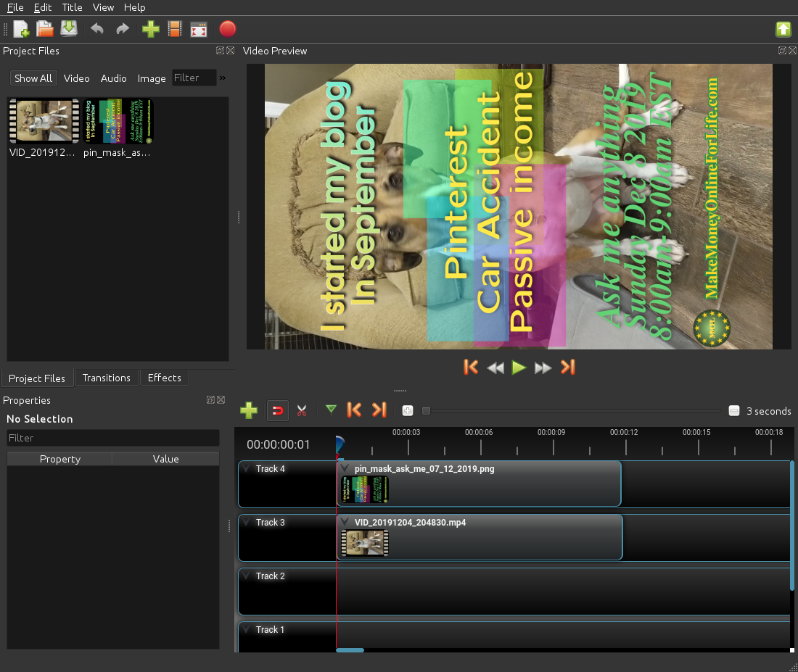The width and height of the screenshot is (798, 672).
Task: Select VID_20191204_204830.mp4 clip on Track 3
Action: 480,537
